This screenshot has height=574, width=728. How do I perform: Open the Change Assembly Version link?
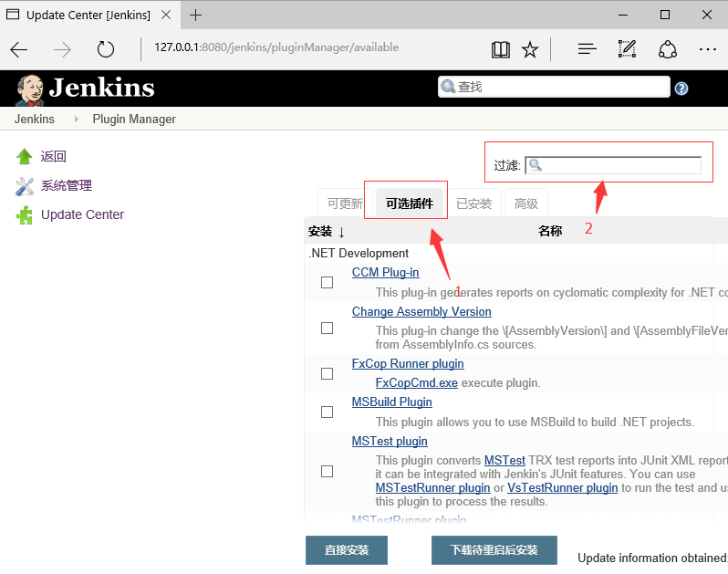421,311
